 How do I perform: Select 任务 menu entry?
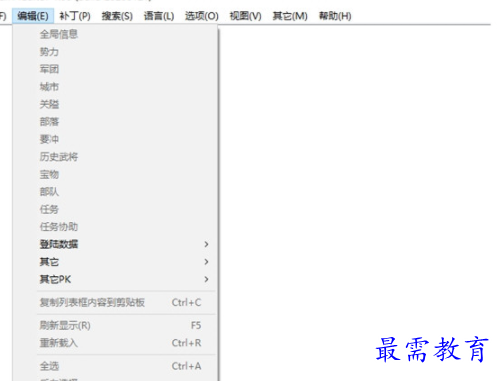[115, 209]
